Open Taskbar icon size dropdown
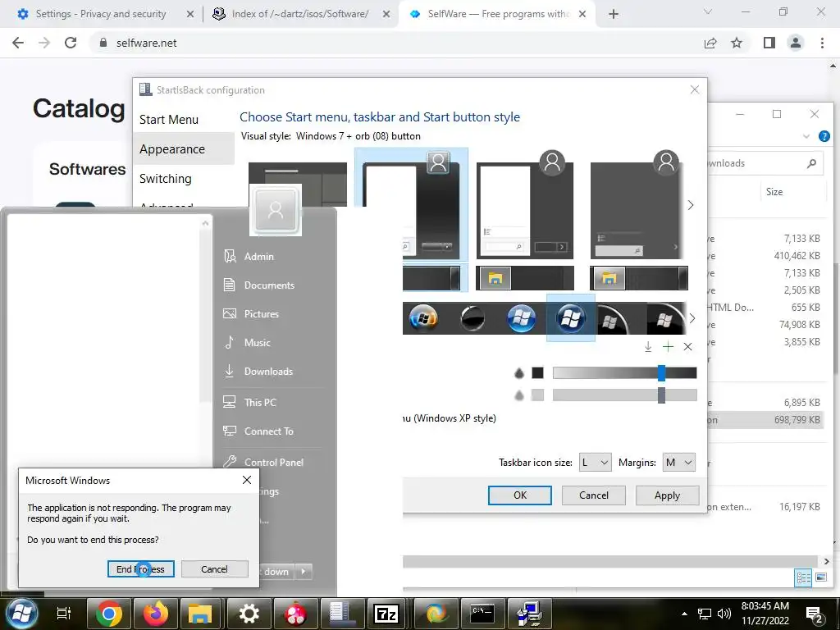 596,463
